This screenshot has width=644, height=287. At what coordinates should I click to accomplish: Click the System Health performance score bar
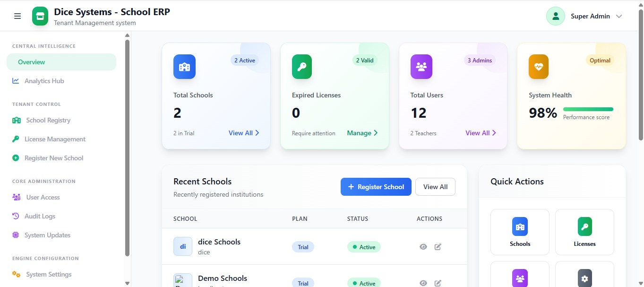point(588,109)
